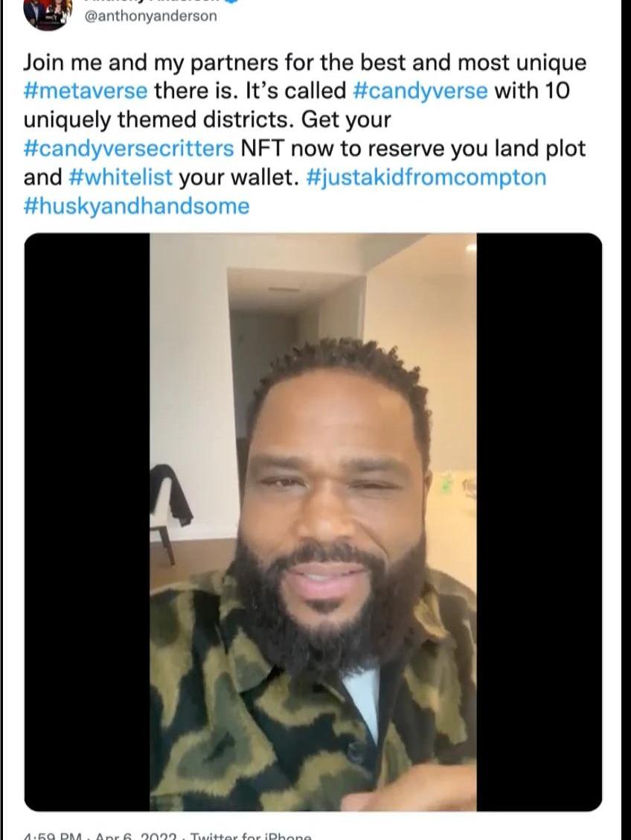Open the #metaverse hashtag
The height and width of the screenshot is (840, 631).
[x=86, y=91]
